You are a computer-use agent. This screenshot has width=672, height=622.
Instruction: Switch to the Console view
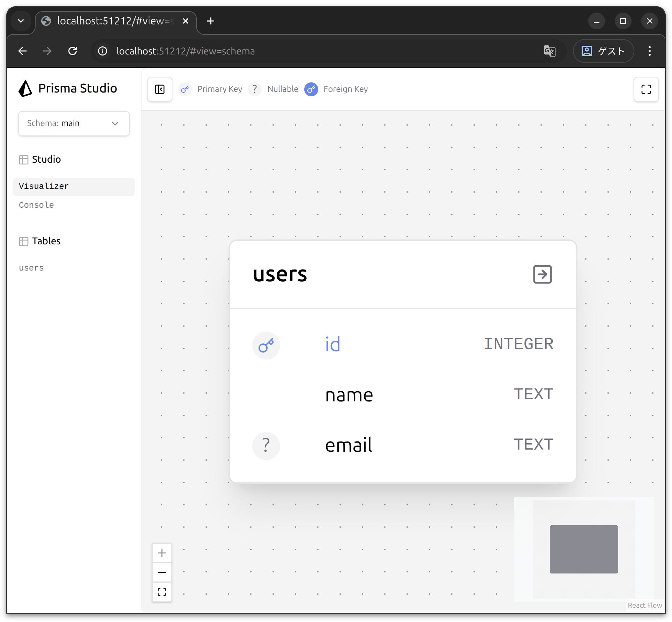point(36,205)
